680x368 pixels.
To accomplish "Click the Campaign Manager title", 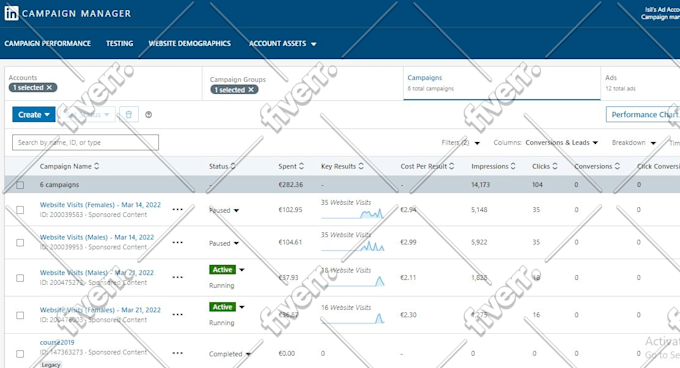I will [76, 13].
